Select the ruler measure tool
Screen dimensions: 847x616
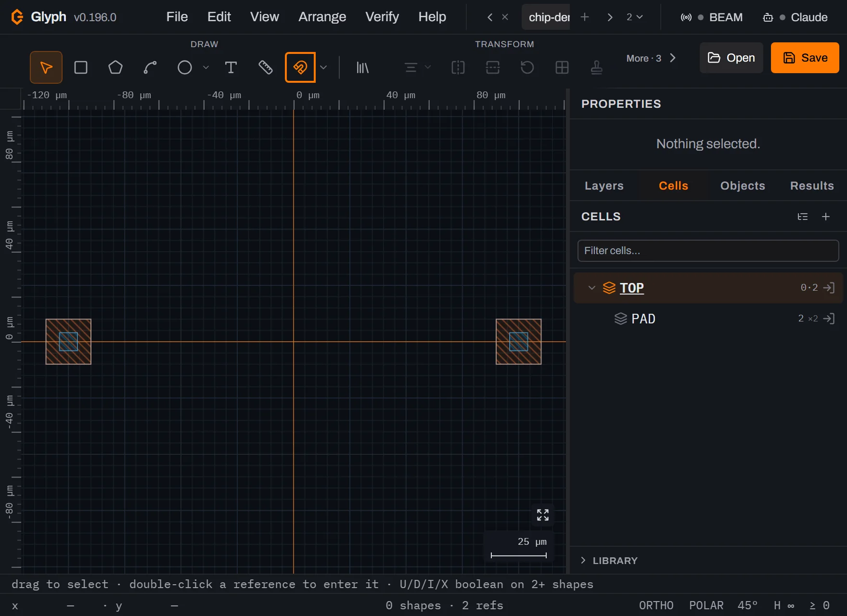[x=266, y=67]
